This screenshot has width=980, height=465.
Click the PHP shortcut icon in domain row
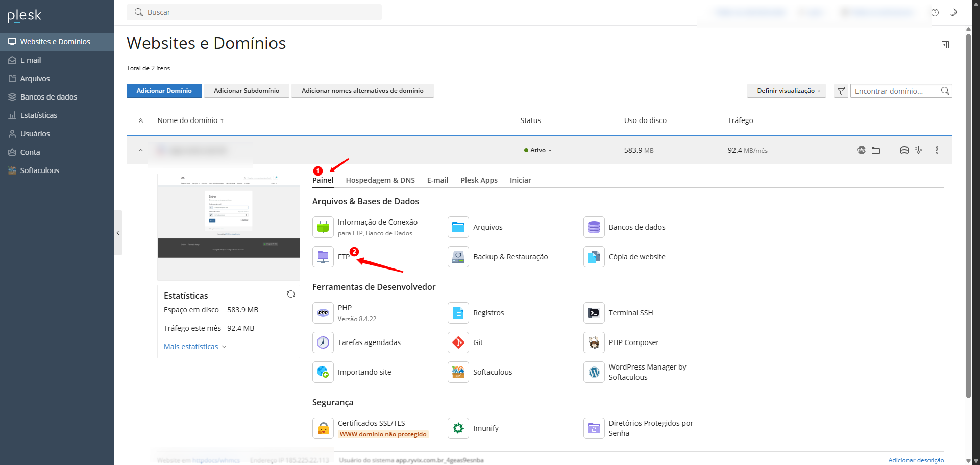[x=862, y=150]
